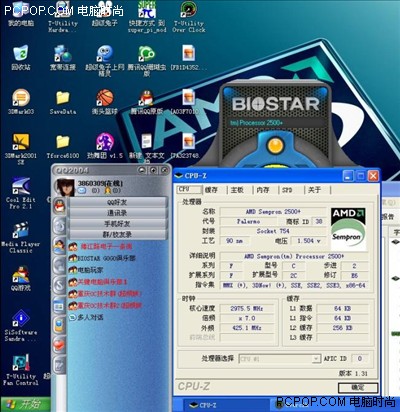Open the 内存 tab in CPU-Z

pyautogui.click(x=263, y=190)
